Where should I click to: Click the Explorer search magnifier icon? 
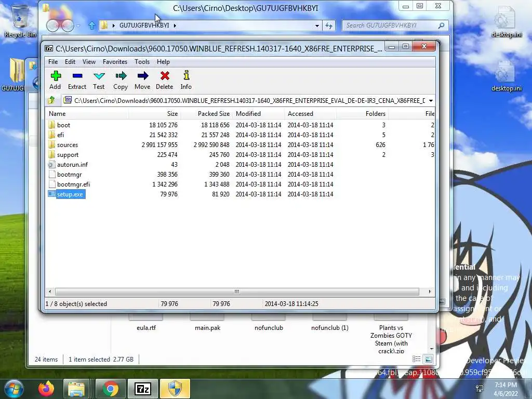441,25
